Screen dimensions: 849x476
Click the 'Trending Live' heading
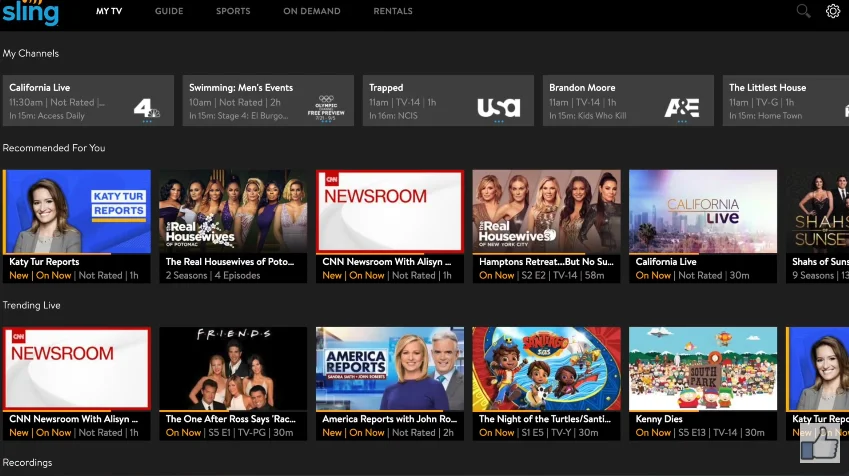[31, 305]
